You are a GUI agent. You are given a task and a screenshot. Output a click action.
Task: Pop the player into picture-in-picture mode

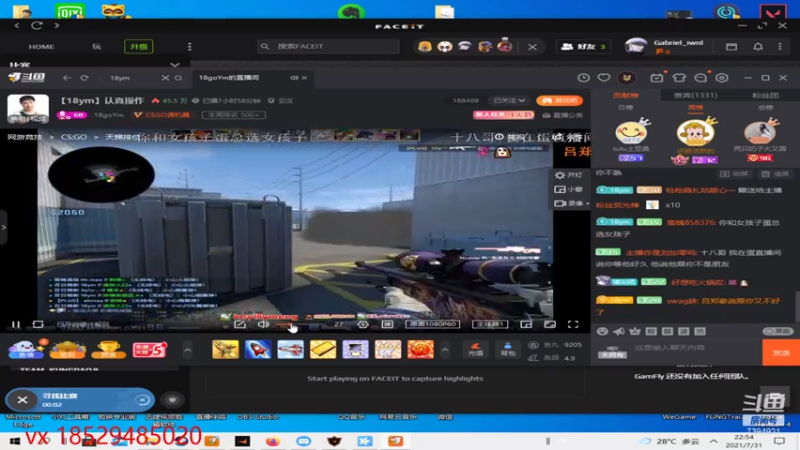[526, 324]
